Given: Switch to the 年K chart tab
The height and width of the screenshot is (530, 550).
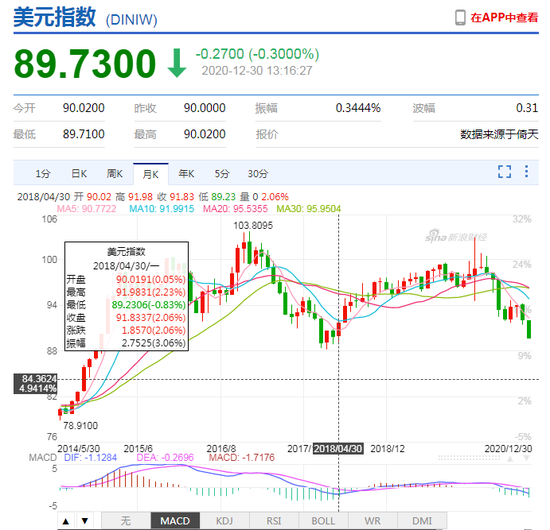Looking at the screenshot, I should point(186,174).
